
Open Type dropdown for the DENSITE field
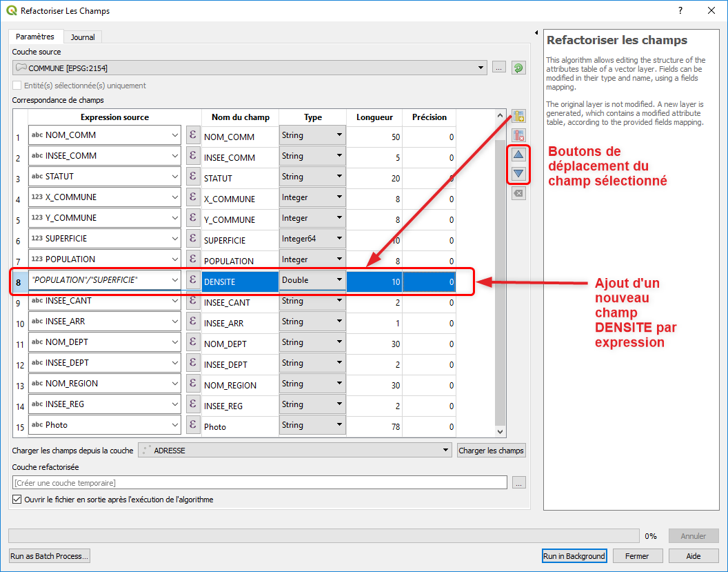(339, 280)
